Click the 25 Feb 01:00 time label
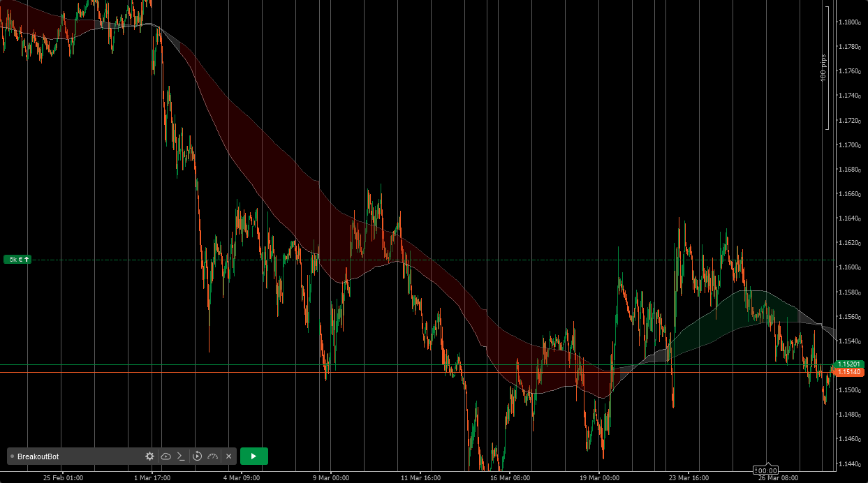This screenshot has height=483, width=868. click(63, 478)
